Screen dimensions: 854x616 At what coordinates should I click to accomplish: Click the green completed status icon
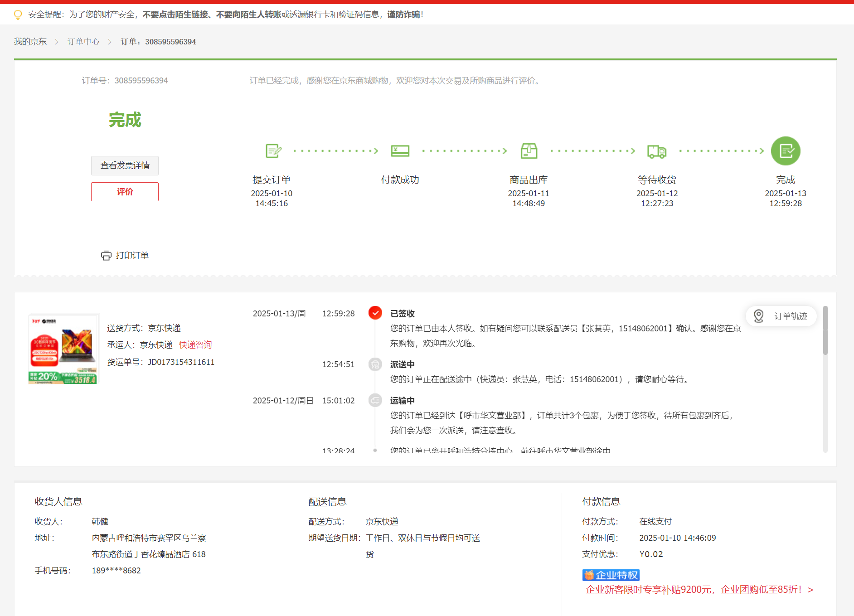[785, 151]
